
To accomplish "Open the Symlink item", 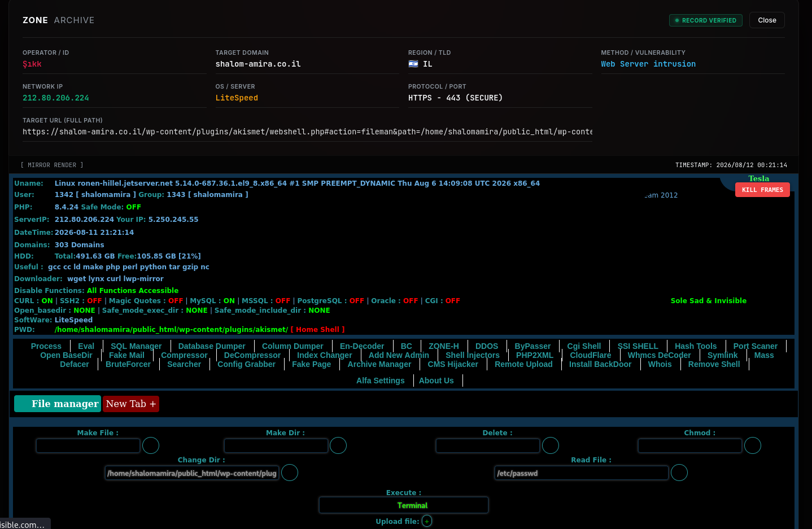I will pos(723,355).
